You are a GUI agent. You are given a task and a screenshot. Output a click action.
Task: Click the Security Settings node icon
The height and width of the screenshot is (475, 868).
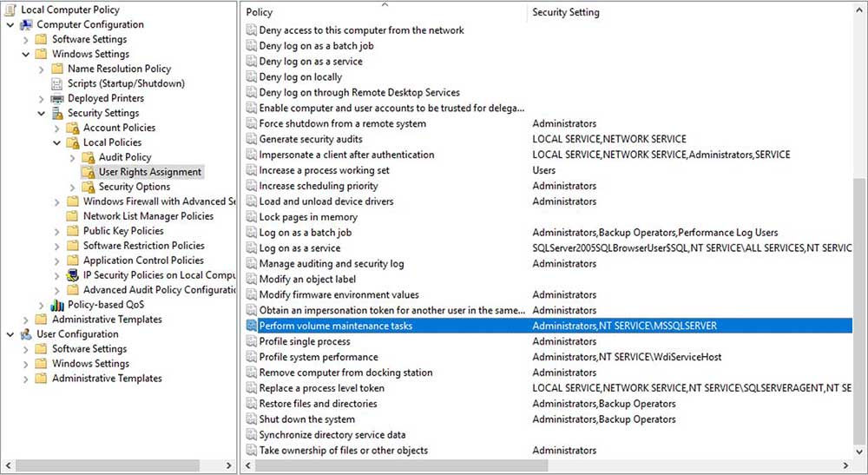click(57, 113)
